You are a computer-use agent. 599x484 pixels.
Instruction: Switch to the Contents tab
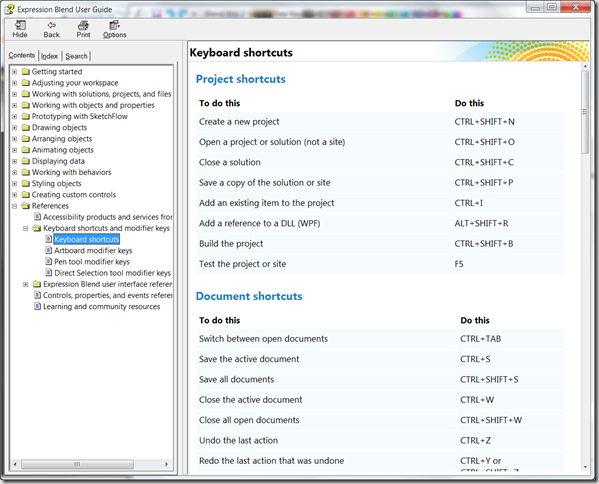(x=22, y=55)
